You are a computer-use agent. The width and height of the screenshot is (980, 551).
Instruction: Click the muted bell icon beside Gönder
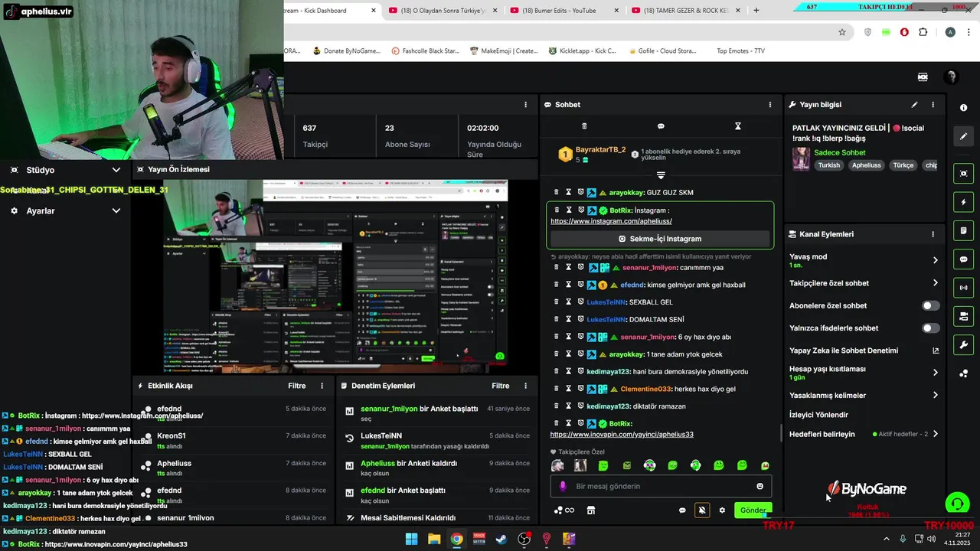[x=702, y=510]
